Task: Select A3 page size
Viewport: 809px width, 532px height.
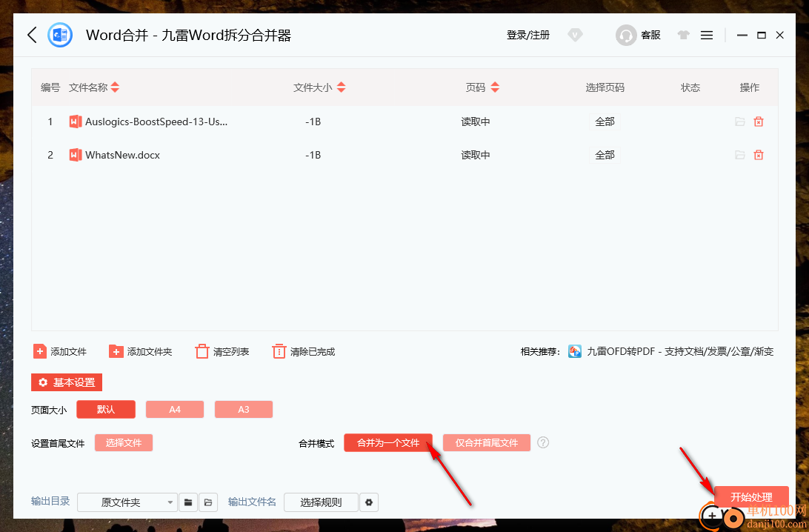Action: [x=244, y=409]
